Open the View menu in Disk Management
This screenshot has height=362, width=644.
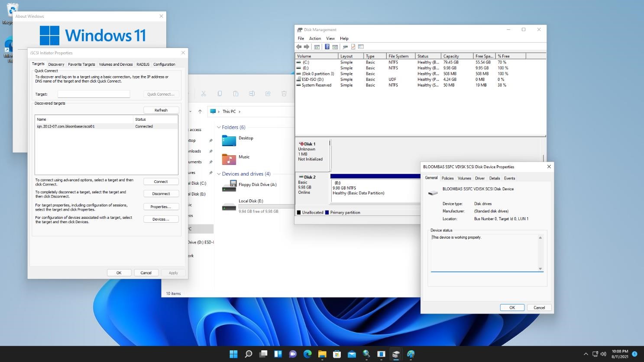pyautogui.click(x=330, y=38)
